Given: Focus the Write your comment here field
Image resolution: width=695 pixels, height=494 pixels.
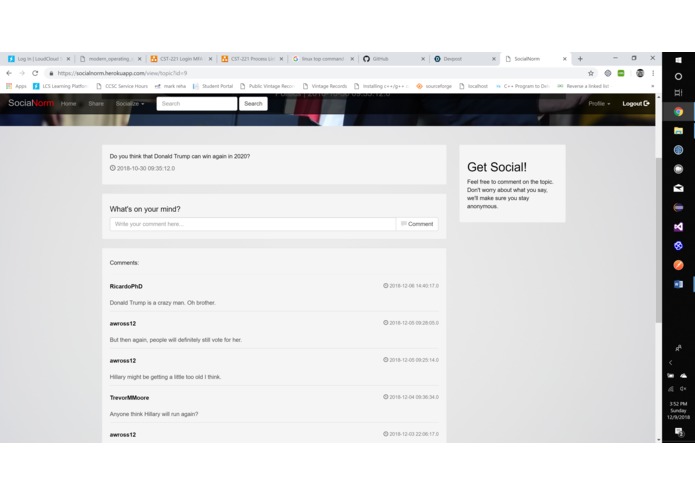Looking at the screenshot, I should click(253, 224).
